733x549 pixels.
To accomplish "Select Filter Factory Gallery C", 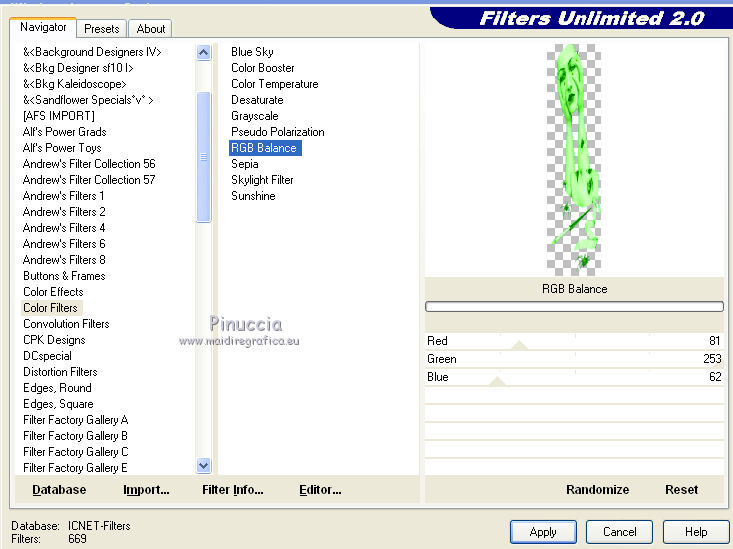I will pos(75,452).
